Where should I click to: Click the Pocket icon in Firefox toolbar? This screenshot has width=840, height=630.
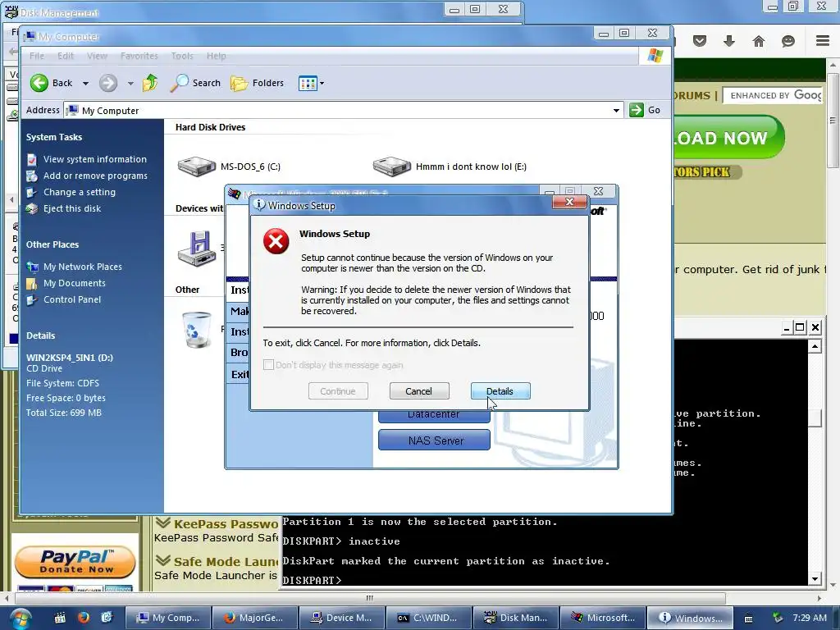[700, 41]
